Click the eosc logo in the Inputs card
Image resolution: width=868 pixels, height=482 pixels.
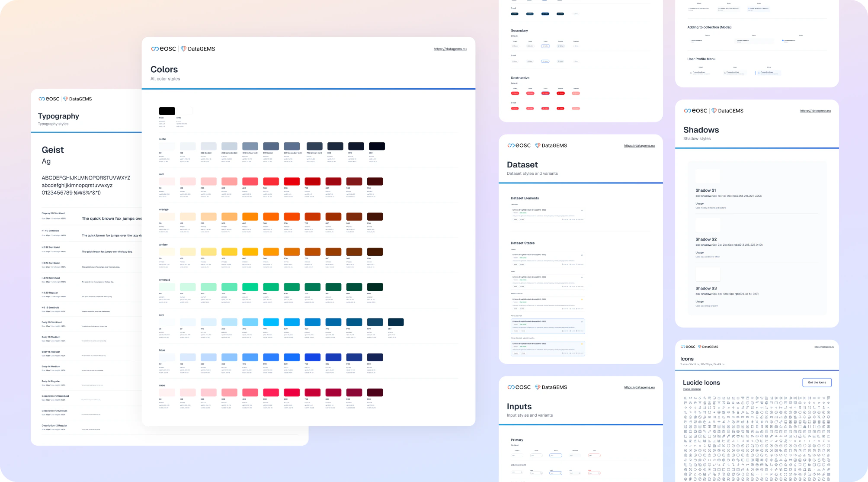[x=519, y=387]
